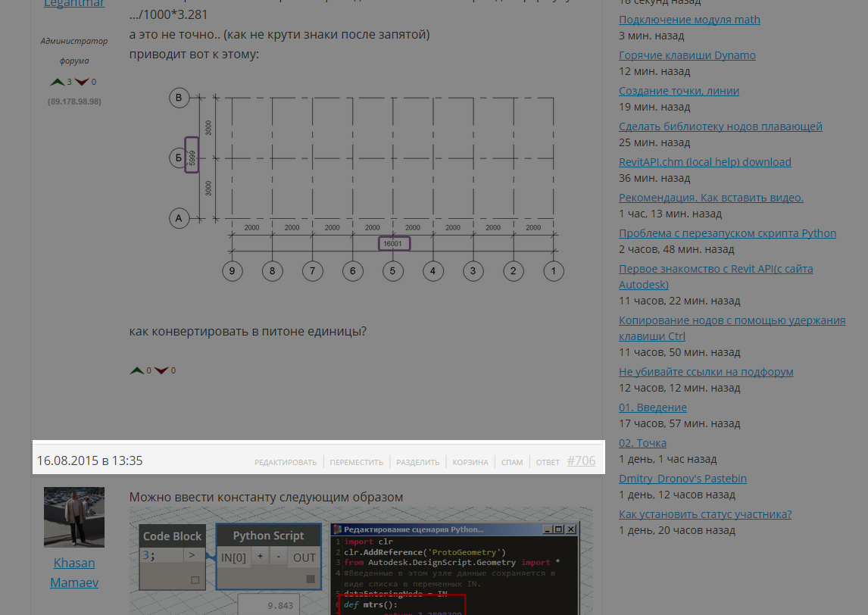This screenshot has width=868, height=615.
Task: Send the post to КОРЗИНА
Action: click(470, 462)
